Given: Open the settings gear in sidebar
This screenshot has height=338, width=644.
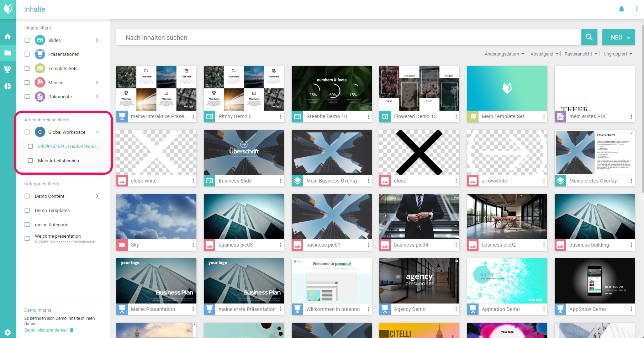Looking at the screenshot, I should 7,332.
